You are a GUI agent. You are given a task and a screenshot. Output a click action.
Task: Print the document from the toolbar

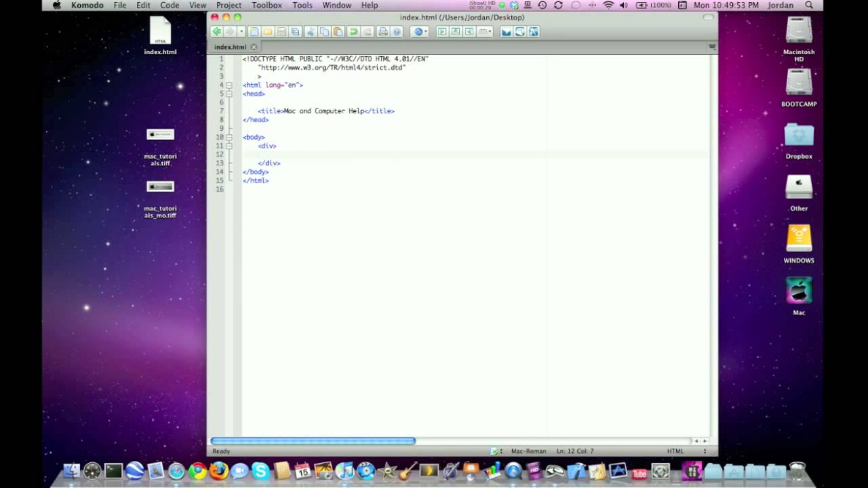coord(382,31)
